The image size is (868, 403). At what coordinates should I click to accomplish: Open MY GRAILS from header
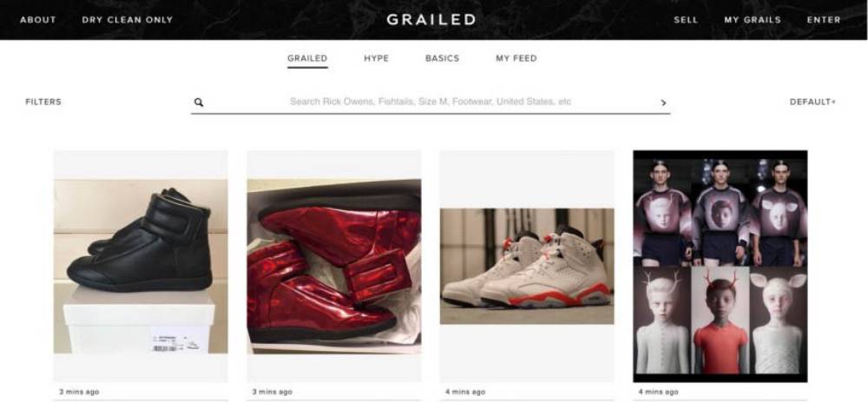[753, 20]
